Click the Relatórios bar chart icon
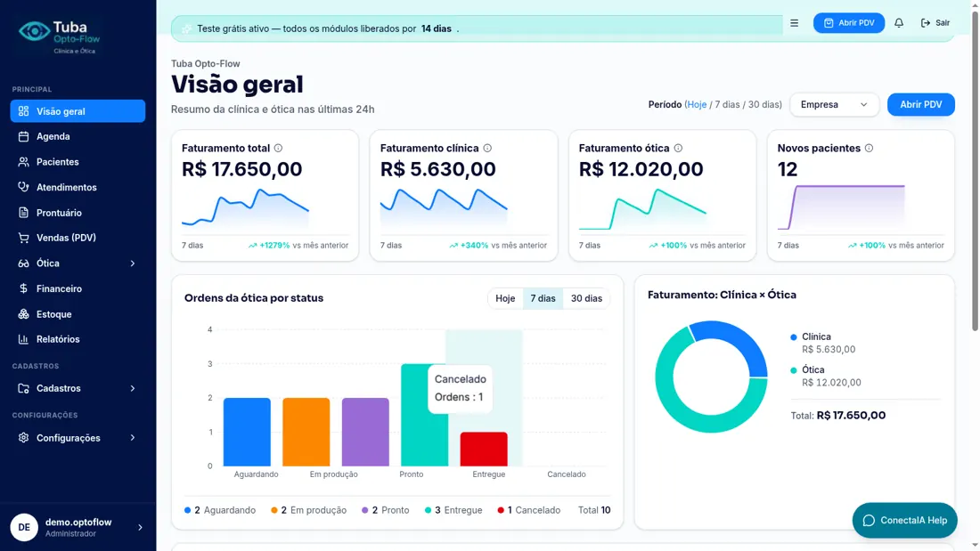Screen dimensions: 980x551 pyautogui.click(x=24, y=339)
